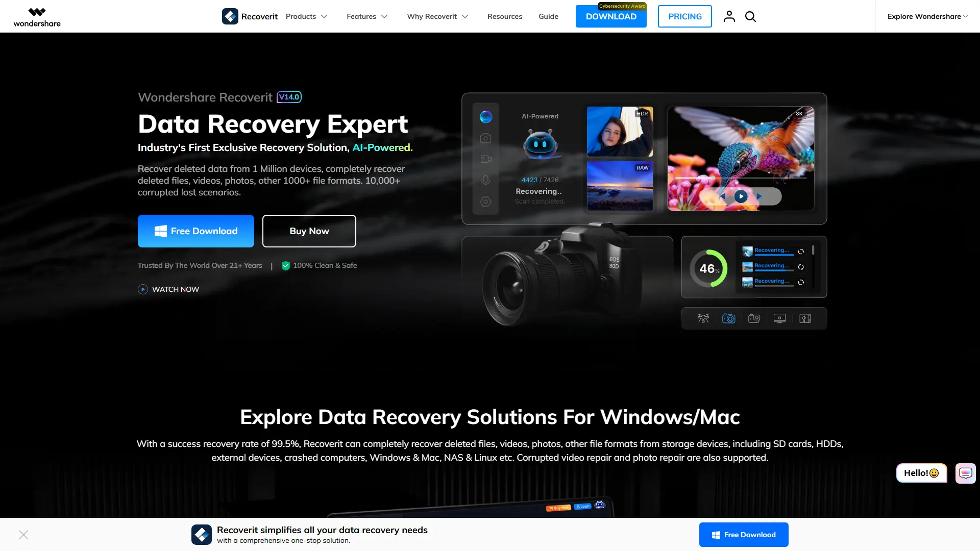Open the user account icon

click(x=729, y=16)
